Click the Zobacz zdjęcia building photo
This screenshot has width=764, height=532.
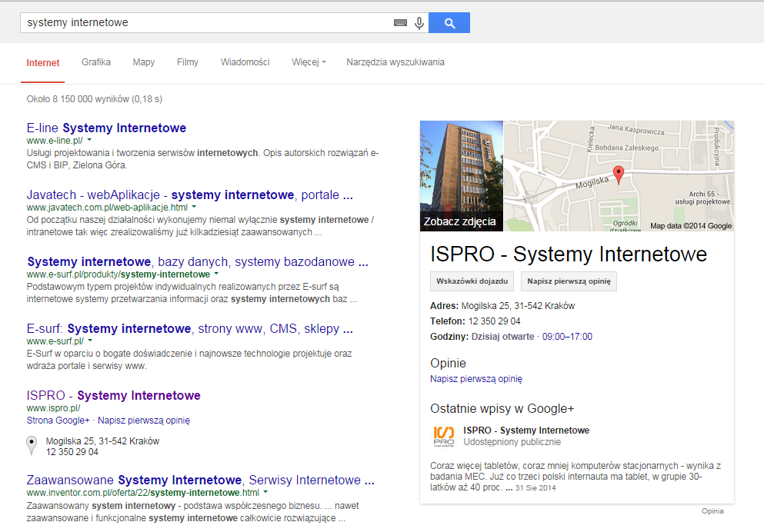pyautogui.click(x=462, y=176)
